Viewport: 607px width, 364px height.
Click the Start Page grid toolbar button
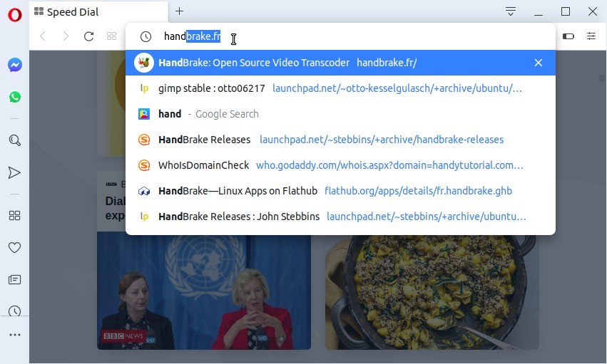tap(111, 36)
